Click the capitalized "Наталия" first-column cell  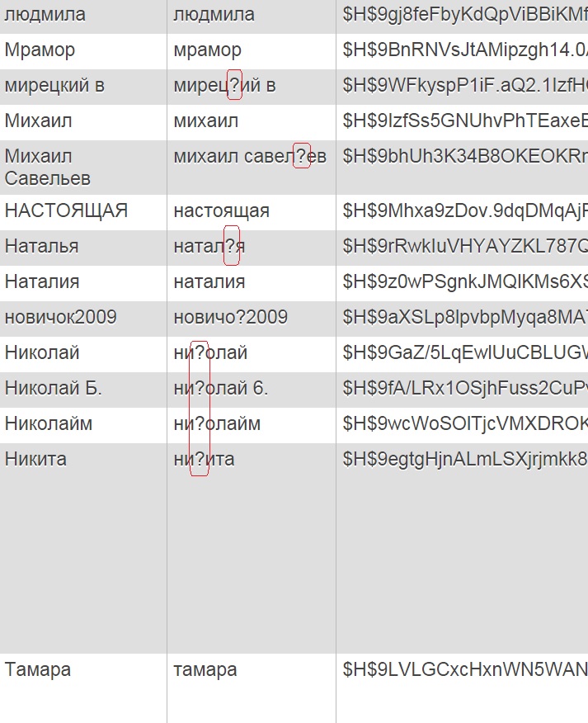pyautogui.click(x=42, y=281)
